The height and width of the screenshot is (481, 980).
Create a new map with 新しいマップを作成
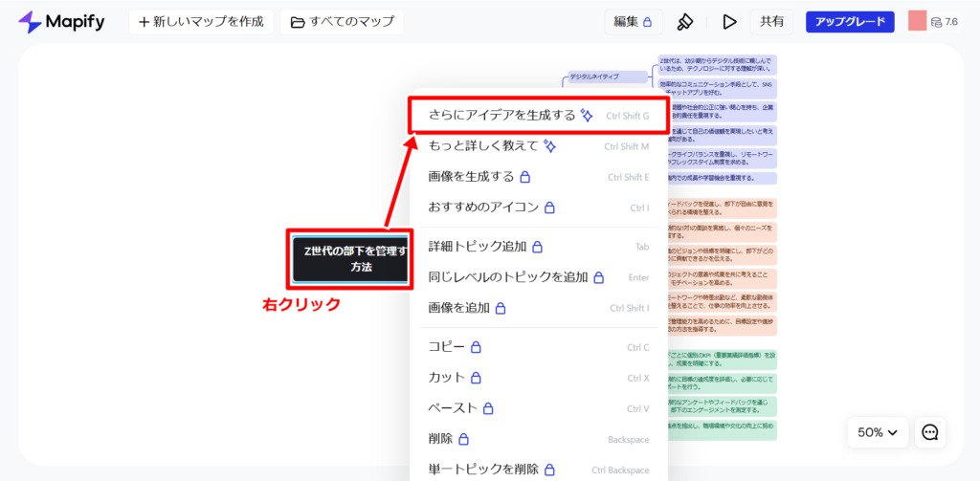(201, 22)
